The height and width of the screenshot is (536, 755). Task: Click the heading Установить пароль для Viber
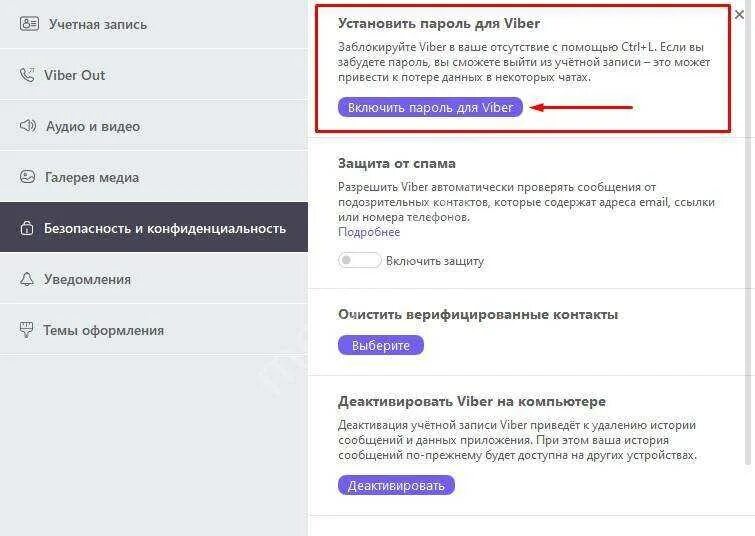439,23
